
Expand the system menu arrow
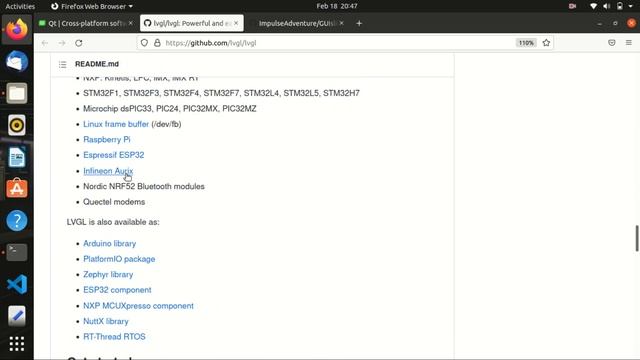tap(630, 7)
